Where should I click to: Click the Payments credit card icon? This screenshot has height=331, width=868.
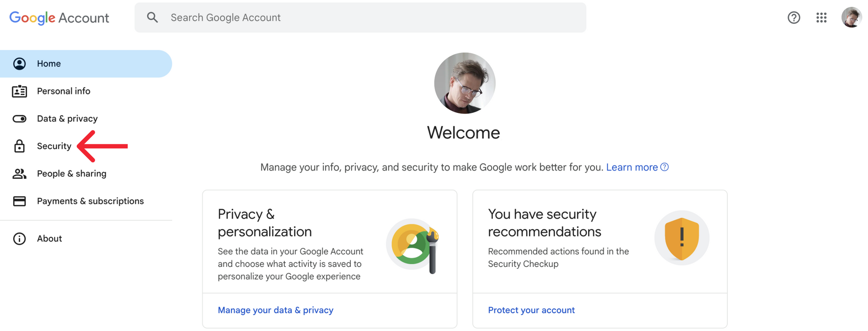pos(19,201)
